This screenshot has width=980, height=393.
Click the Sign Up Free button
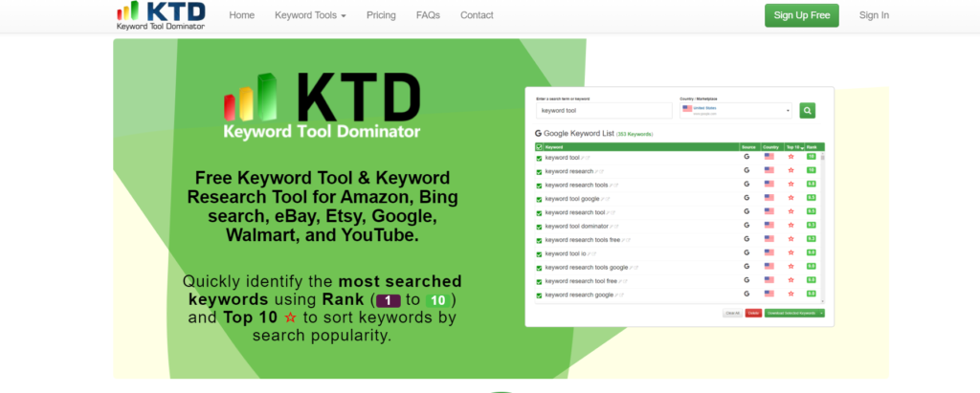click(x=802, y=15)
